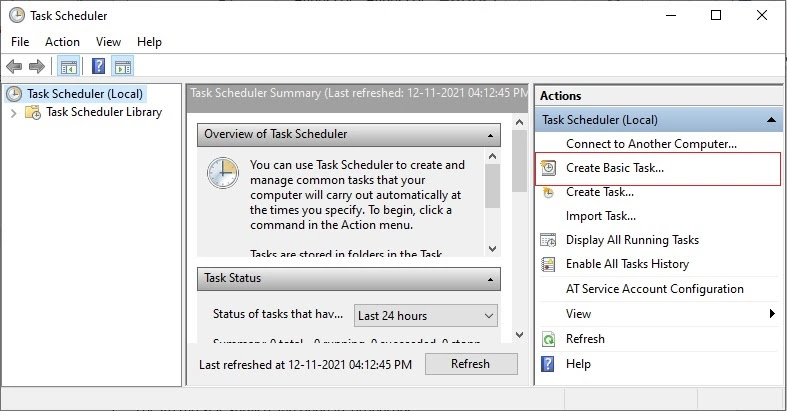
Task: Toggle the Show/Hide Console Tree toolbar icon
Action: (69, 66)
